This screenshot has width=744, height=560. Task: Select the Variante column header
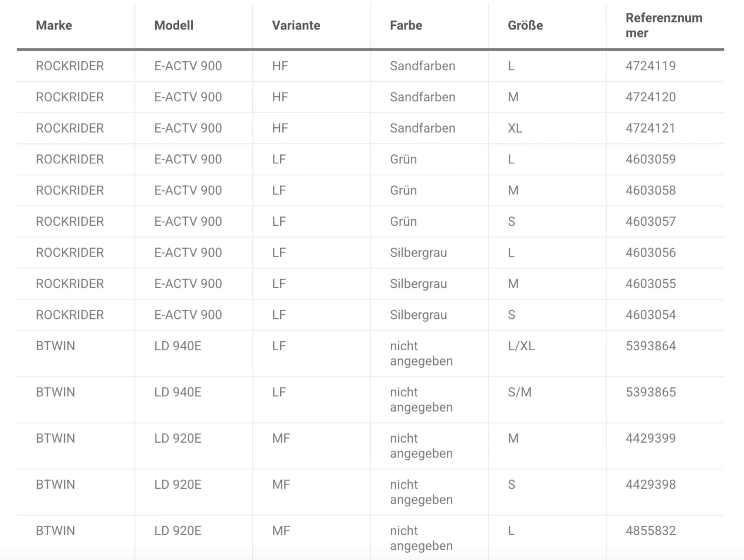tap(296, 25)
